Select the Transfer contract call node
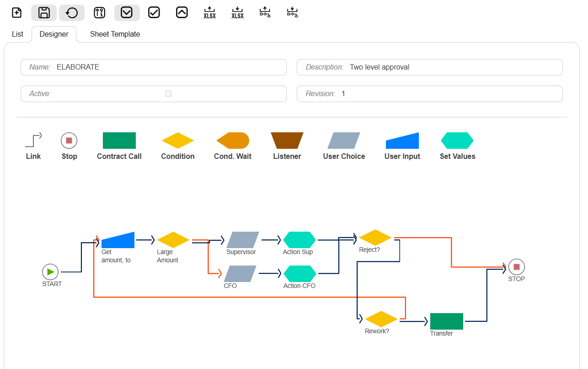 [447, 321]
